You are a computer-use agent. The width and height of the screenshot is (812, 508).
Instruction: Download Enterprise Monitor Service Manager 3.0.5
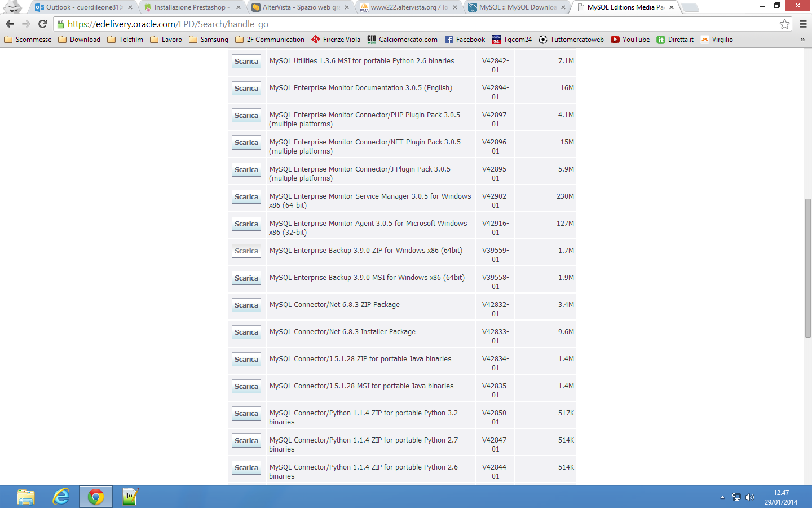pyautogui.click(x=246, y=197)
